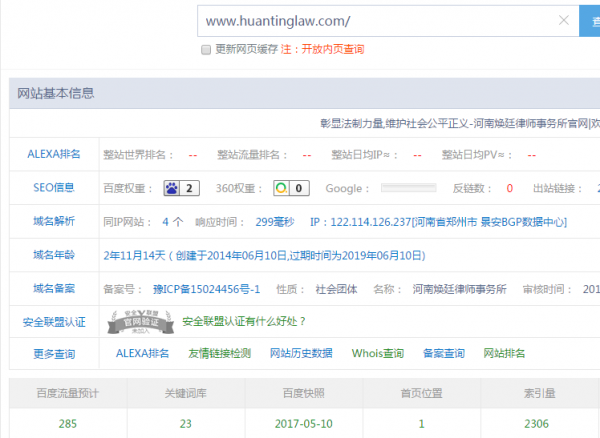Click the 网站基本信息 section header
The height and width of the screenshot is (438, 600).
coord(56,93)
